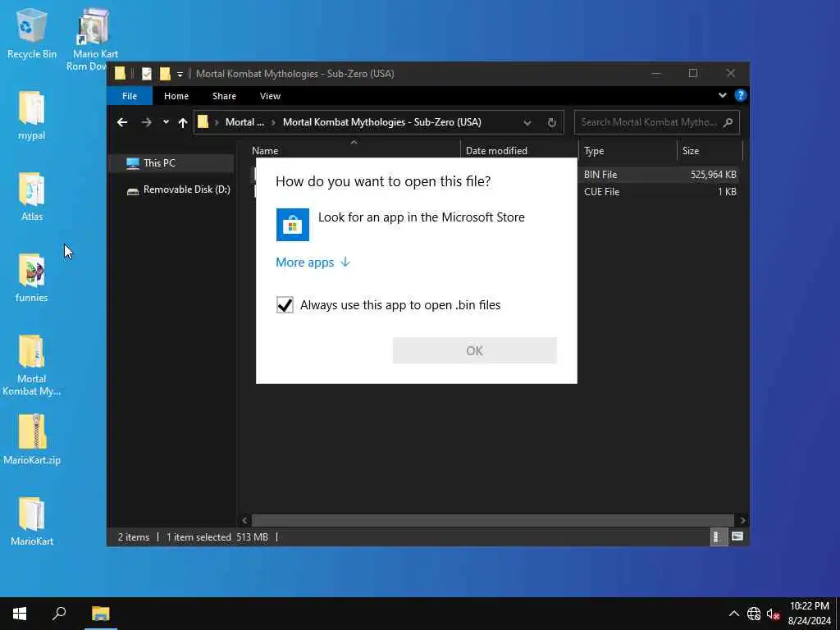Sort by Type column header
The height and width of the screenshot is (630, 840).
[628, 151]
